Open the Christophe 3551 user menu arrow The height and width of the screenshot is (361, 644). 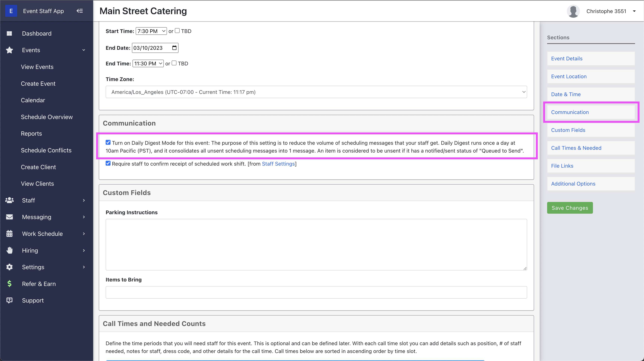click(x=634, y=11)
